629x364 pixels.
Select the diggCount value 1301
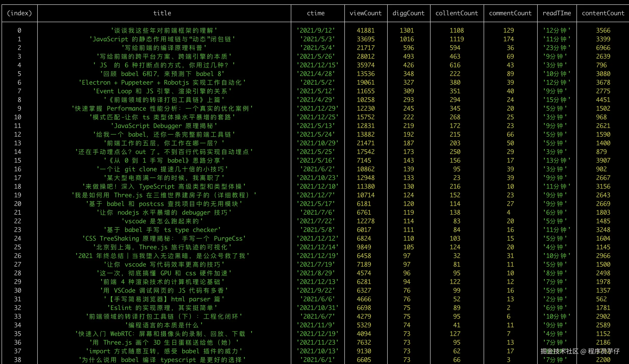coord(407,31)
